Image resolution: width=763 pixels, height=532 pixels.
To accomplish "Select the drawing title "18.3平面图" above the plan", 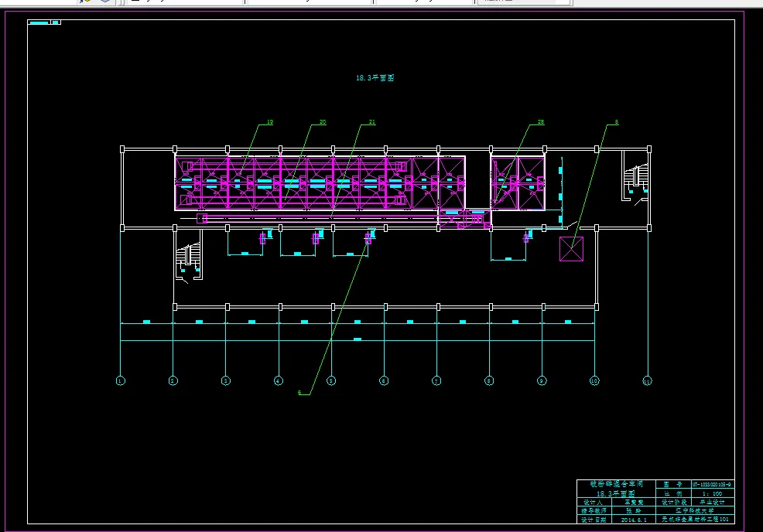I will (375, 78).
